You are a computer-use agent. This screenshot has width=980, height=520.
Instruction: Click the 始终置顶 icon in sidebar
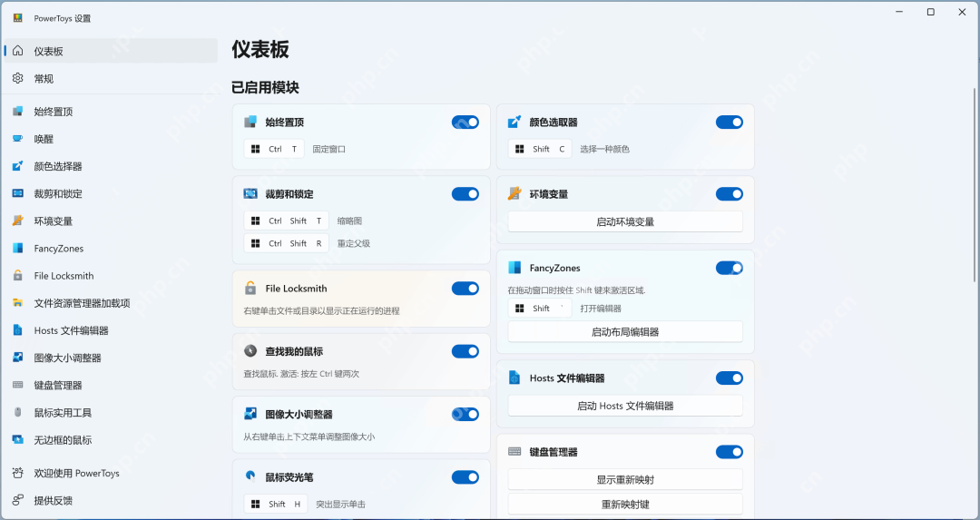(17, 112)
